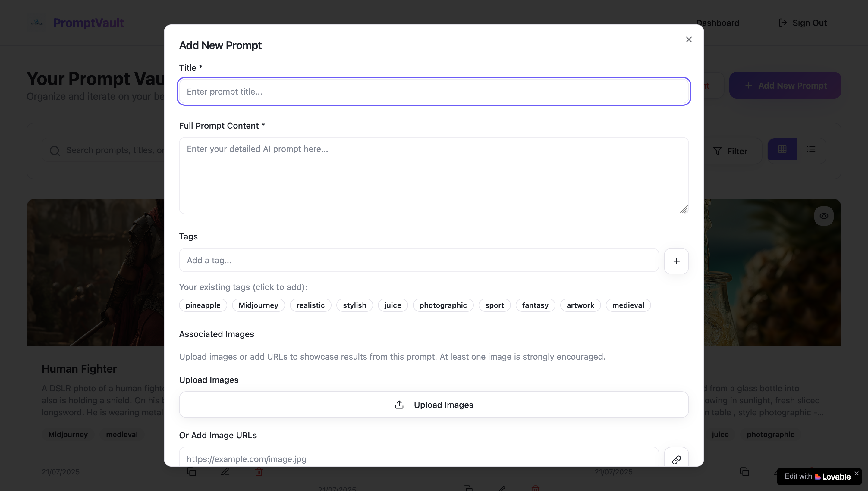
Task: Click the Sign Out arrow icon
Action: (x=783, y=23)
